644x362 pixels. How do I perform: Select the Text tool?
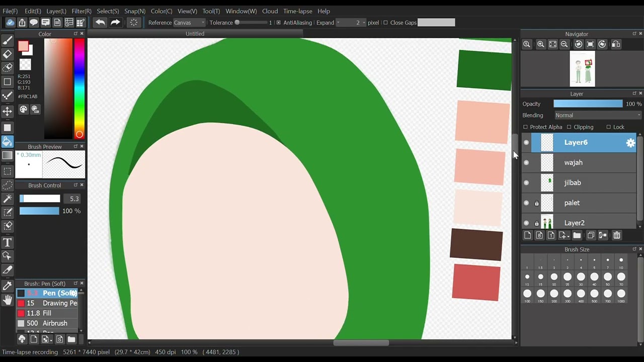7,242
